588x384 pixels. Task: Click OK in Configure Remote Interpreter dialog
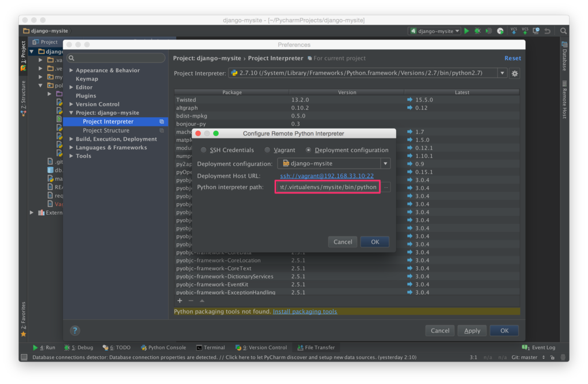pos(375,242)
